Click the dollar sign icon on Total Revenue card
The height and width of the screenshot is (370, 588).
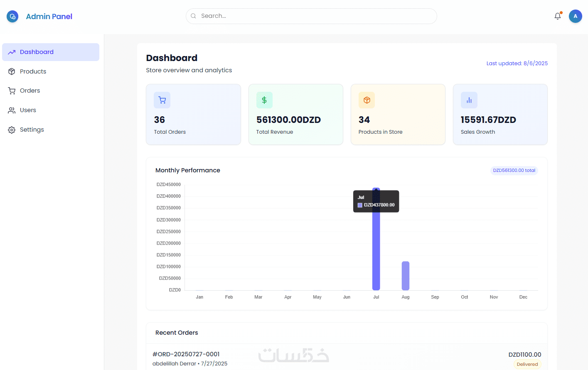point(264,100)
